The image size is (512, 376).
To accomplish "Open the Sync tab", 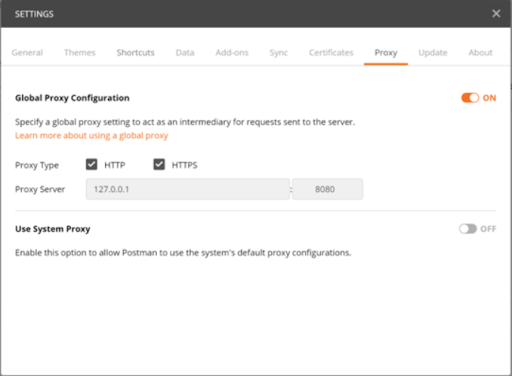I will [x=279, y=53].
